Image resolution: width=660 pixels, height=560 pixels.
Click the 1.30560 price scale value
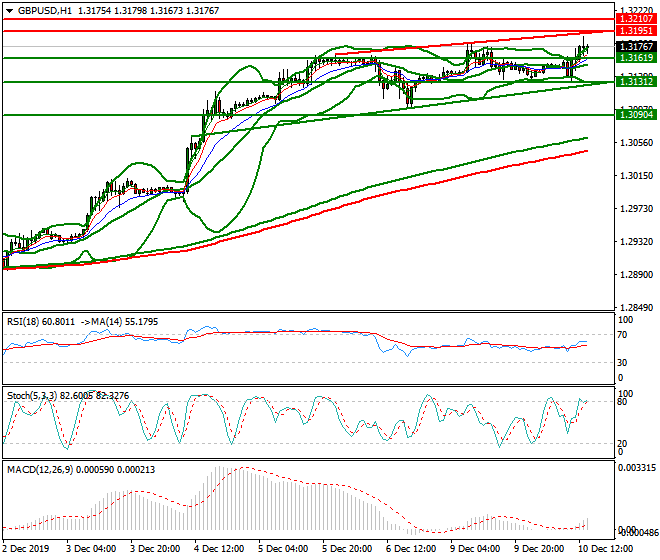pos(637,143)
